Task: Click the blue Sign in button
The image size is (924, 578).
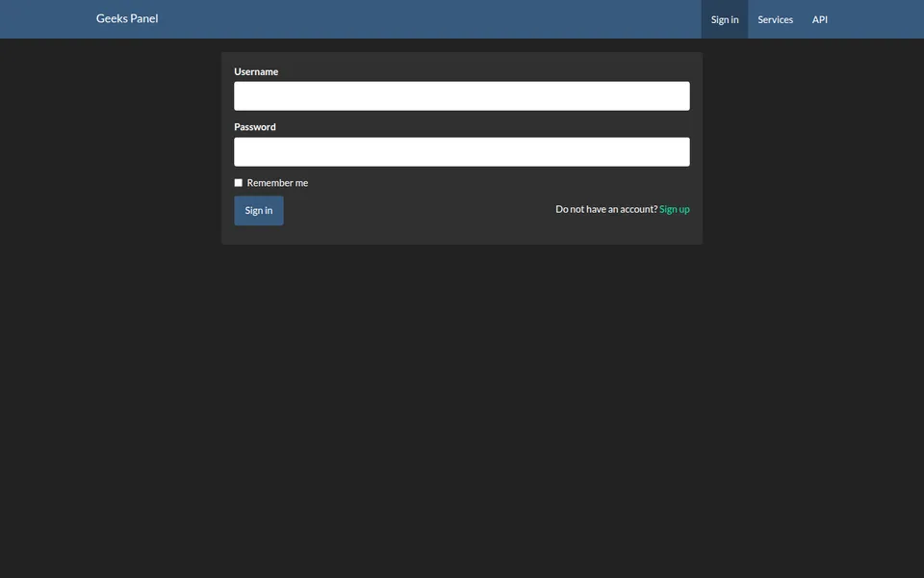Action: (259, 211)
